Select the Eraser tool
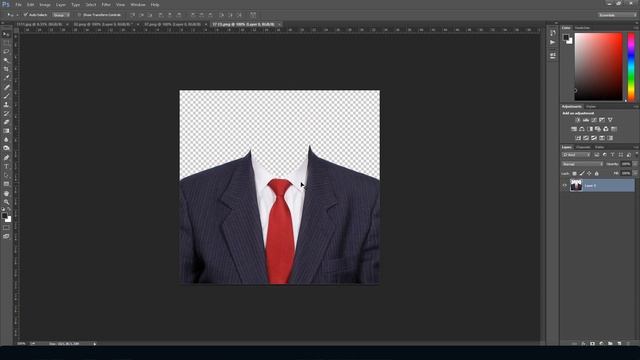The height and width of the screenshot is (360, 640). [6, 122]
